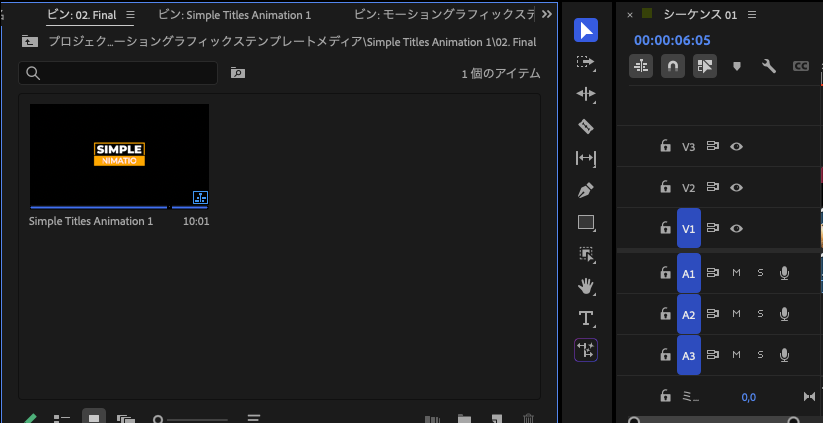The width and height of the screenshot is (823, 423).
Task: Lock audio track A2
Action: pyautogui.click(x=665, y=314)
